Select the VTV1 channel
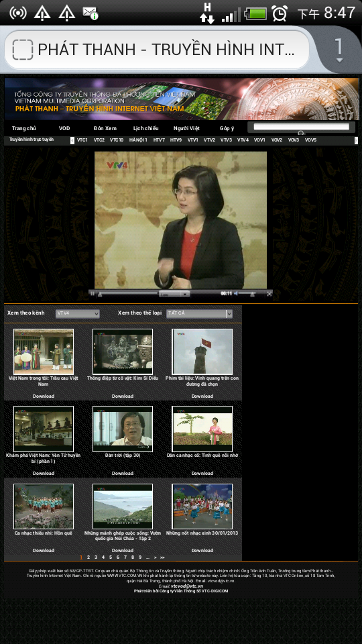 click(x=193, y=140)
